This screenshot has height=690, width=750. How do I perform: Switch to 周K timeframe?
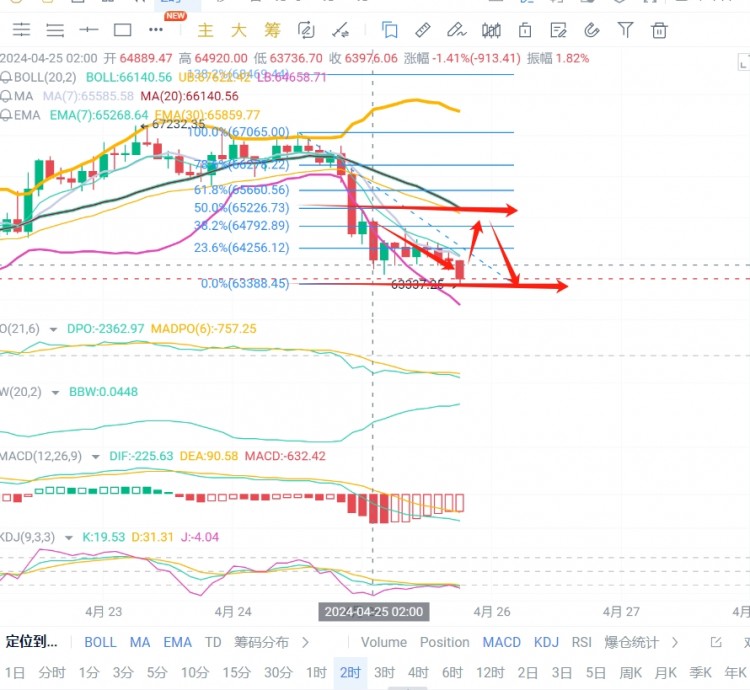click(x=630, y=673)
